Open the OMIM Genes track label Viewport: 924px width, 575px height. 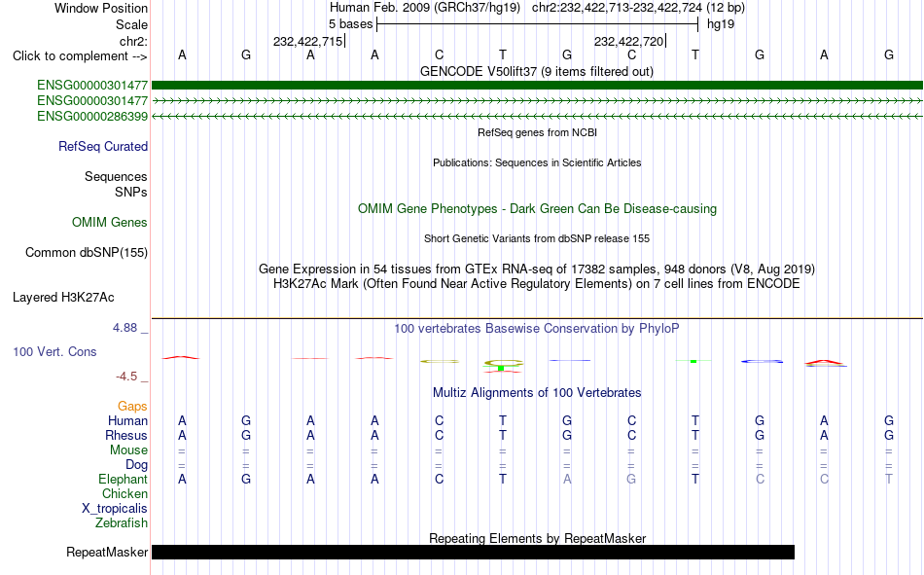click(110, 223)
